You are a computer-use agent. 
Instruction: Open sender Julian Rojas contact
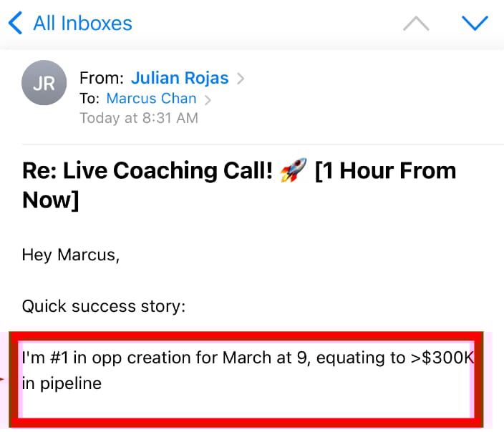180,78
